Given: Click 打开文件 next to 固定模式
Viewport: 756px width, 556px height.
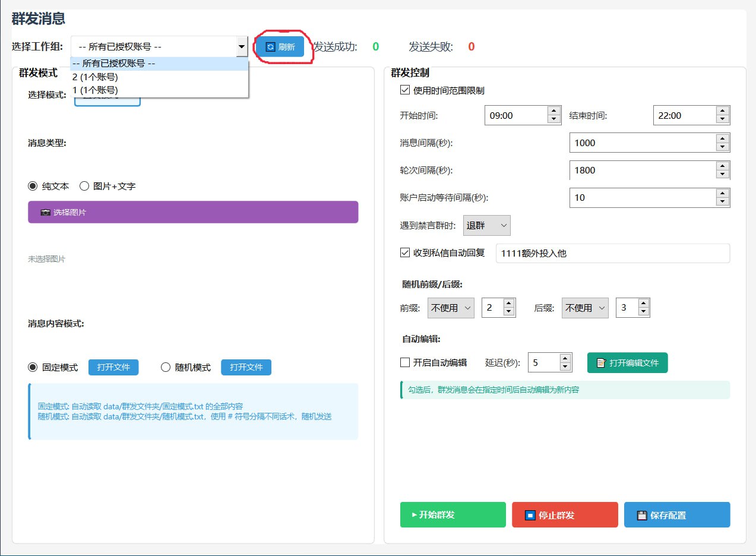Looking at the screenshot, I should point(113,367).
